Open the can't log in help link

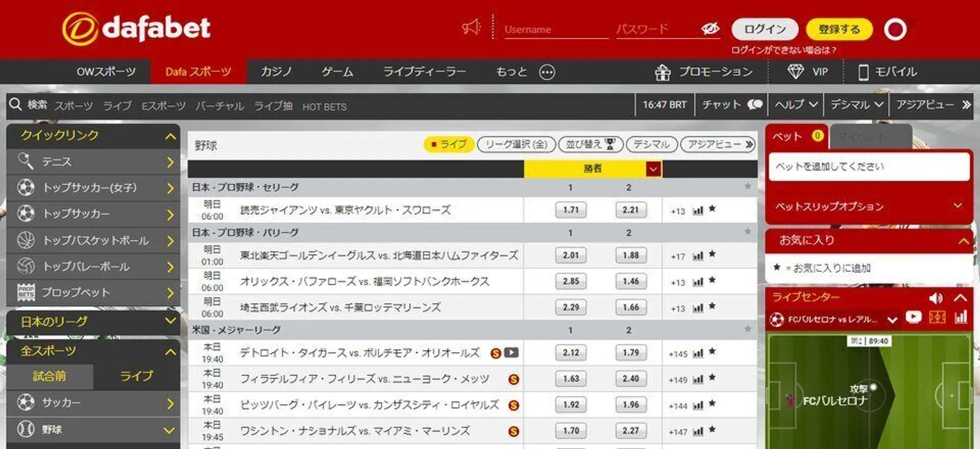tap(783, 50)
